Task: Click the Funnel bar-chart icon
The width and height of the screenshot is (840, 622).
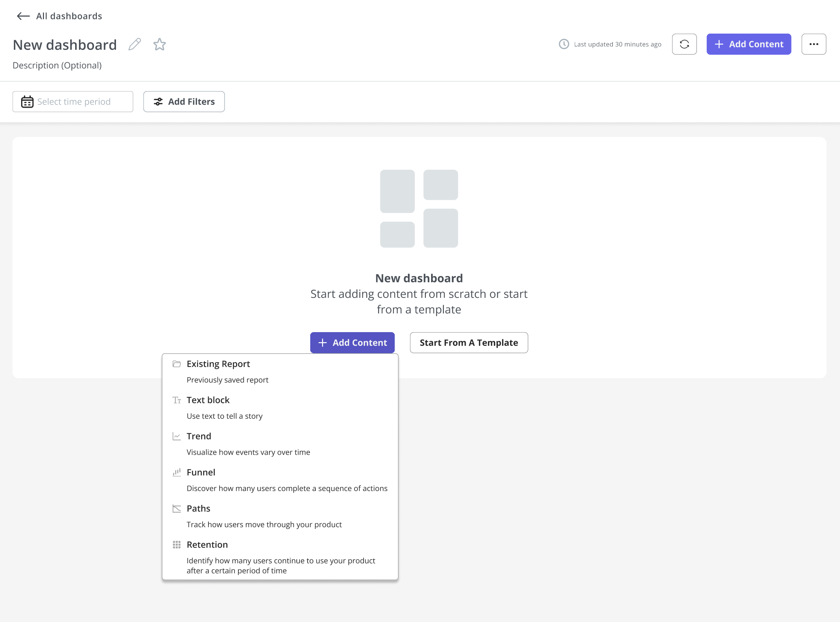Action: click(x=176, y=472)
